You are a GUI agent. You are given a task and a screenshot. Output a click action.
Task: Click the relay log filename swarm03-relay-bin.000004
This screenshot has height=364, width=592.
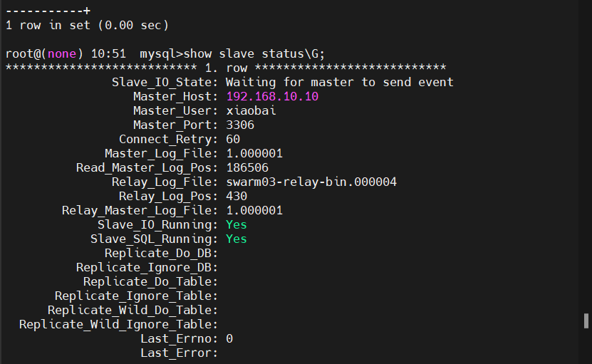pos(311,182)
